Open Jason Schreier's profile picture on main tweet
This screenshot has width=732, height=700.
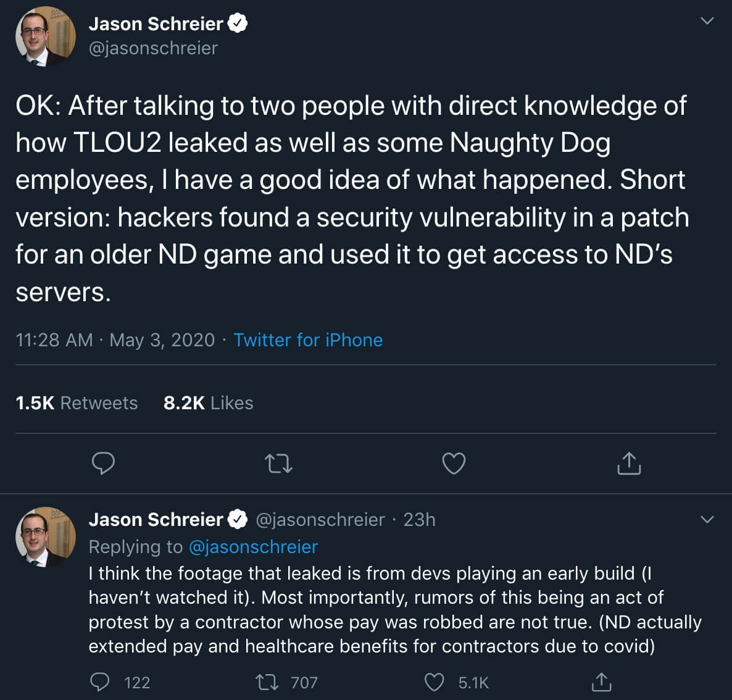(x=46, y=36)
